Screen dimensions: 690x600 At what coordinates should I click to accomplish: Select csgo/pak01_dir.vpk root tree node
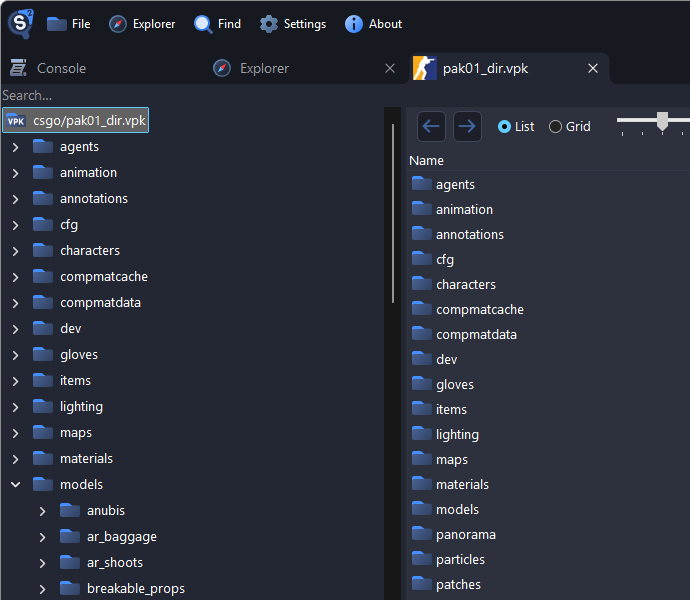(76, 120)
